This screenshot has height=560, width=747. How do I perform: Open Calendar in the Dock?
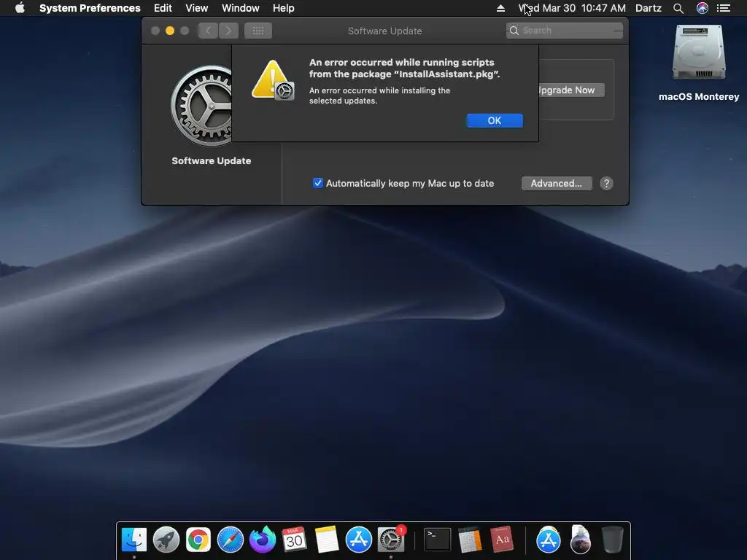pyautogui.click(x=294, y=540)
